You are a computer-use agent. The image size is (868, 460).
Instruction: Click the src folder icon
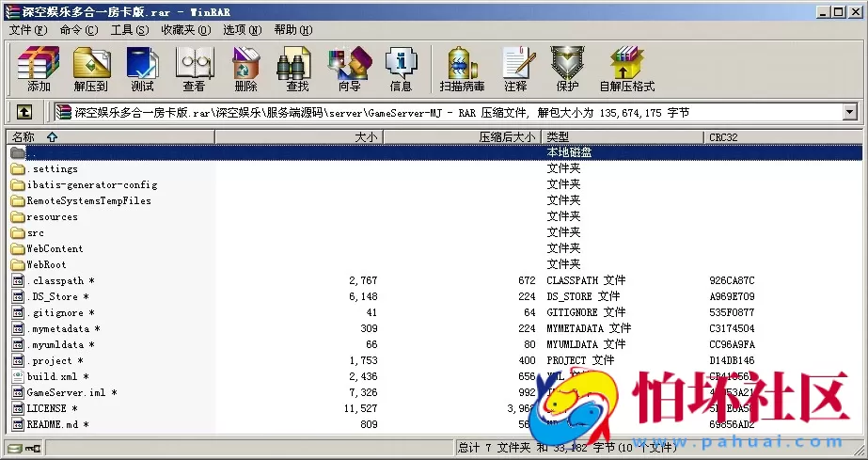point(18,232)
